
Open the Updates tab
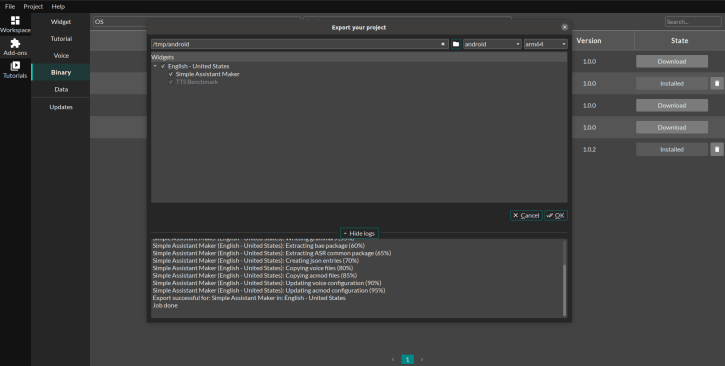[x=61, y=107]
